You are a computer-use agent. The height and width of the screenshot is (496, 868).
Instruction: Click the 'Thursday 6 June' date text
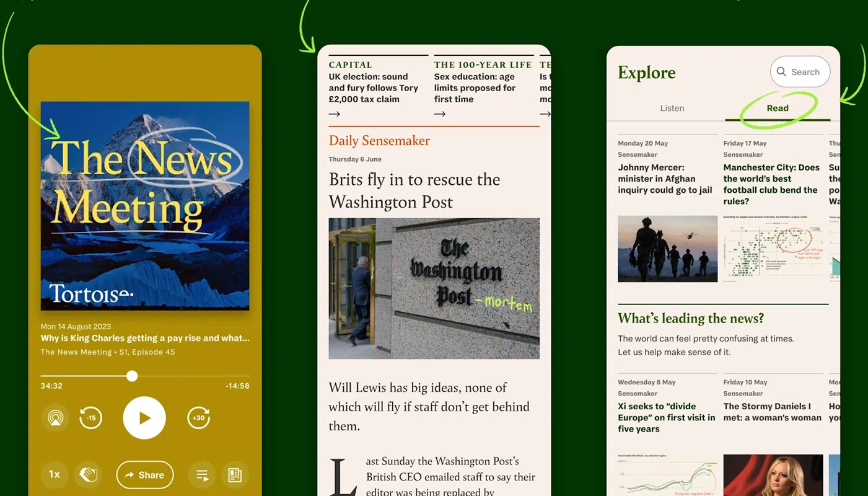click(355, 159)
